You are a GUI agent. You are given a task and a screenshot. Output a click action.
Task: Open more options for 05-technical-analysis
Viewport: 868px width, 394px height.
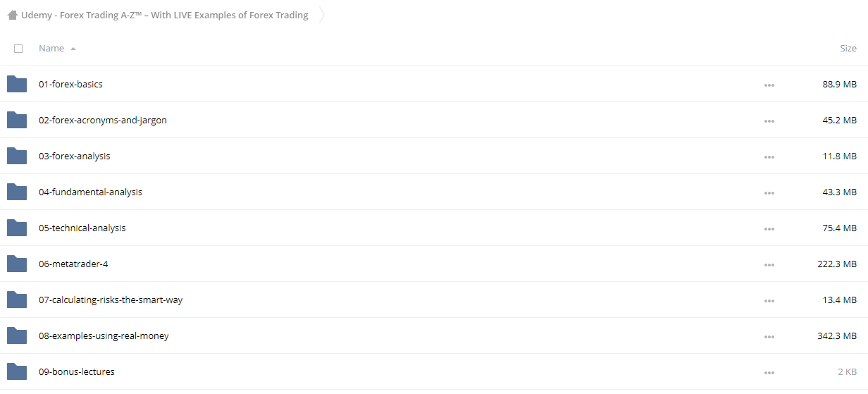coord(769,229)
